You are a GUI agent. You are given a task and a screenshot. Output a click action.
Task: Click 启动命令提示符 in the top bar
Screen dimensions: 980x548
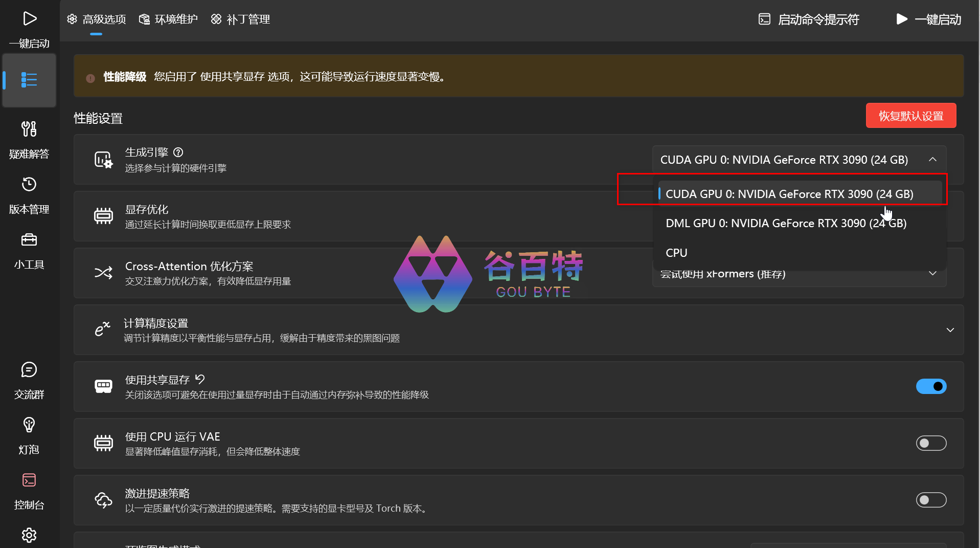809,19
